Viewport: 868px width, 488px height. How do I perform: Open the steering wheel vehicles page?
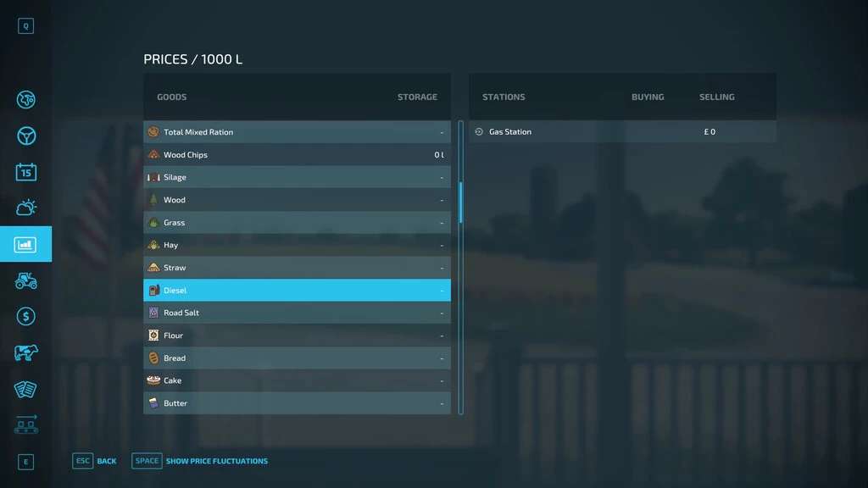[x=25, y=136]
